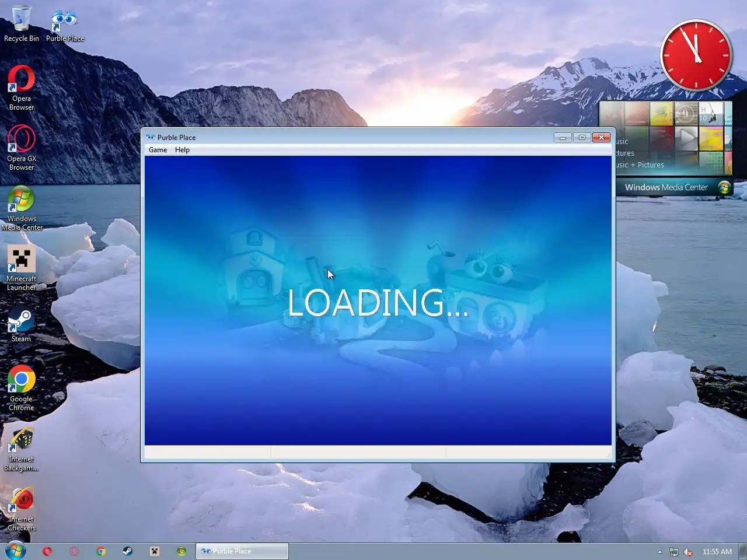Click the Media Center gadget thumbnail grid
747x560 pixels.
[x=666, y=138]
